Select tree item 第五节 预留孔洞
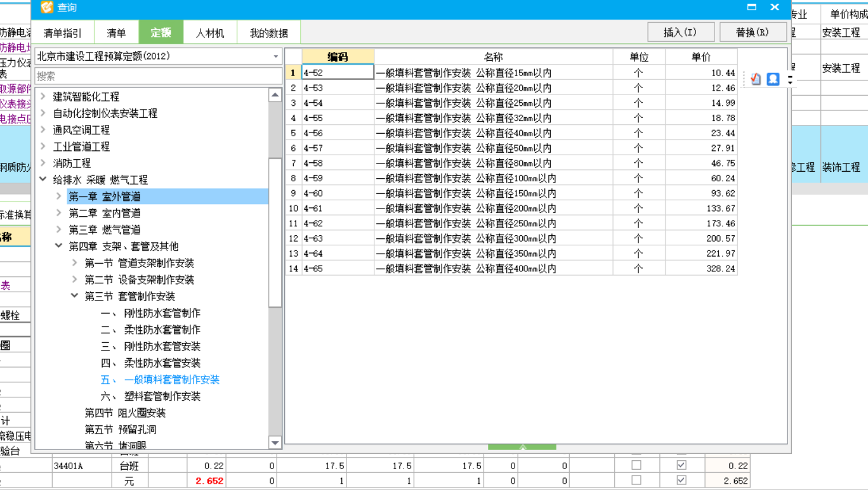Image resolution: width=868 pixels, height=490 pixels. coord(121,429)
